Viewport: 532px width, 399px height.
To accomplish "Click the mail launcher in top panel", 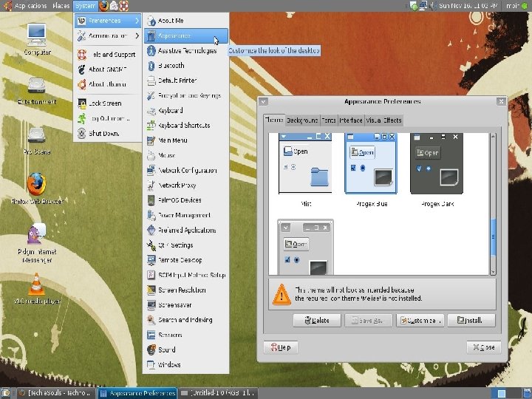I will coord(114,6).
